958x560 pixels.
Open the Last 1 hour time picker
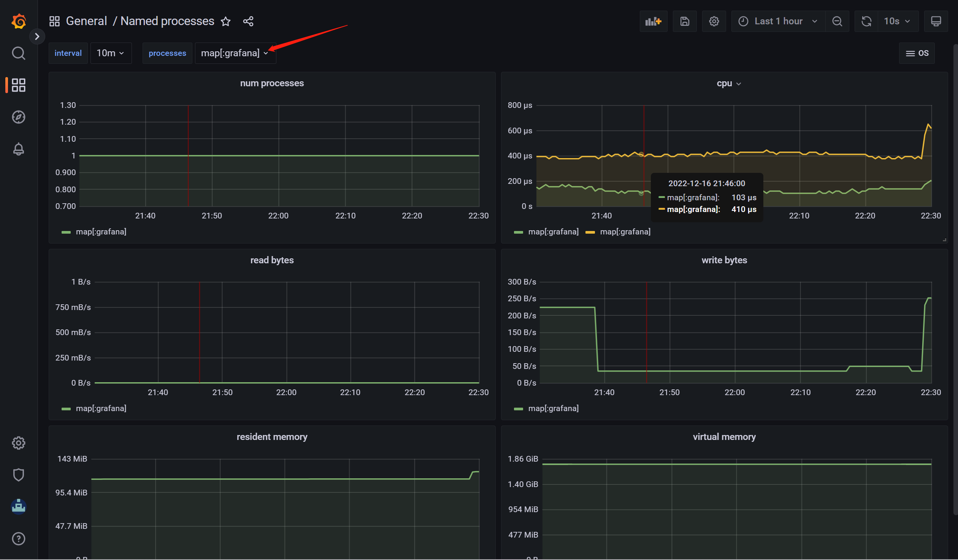pyautogui.click(x=778, y=21)
